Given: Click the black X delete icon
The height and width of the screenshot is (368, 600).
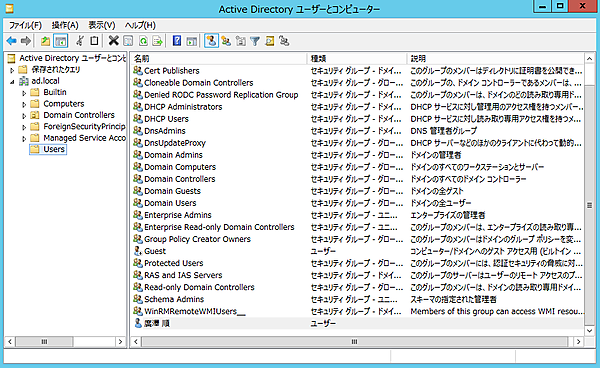Looking at the screenshot, I should click(x=114, y=41).
